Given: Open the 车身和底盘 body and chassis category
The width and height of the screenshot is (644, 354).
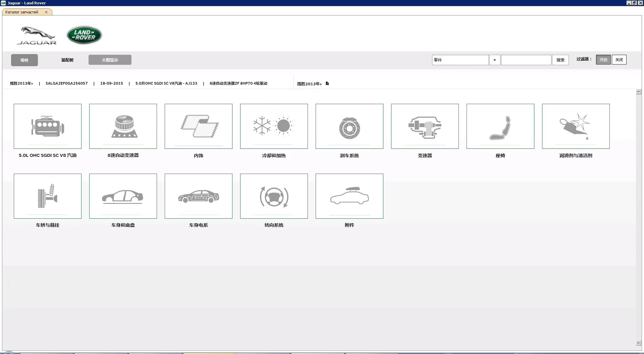Looking at the screenshot, I should 123,196.
